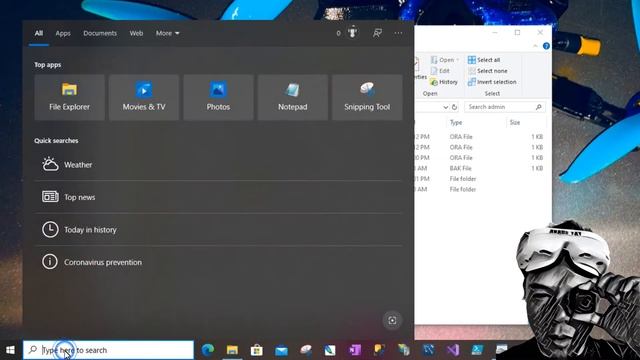Choose Today in history quick search
This screenshot has height=360, width=640.
[218, 230]
